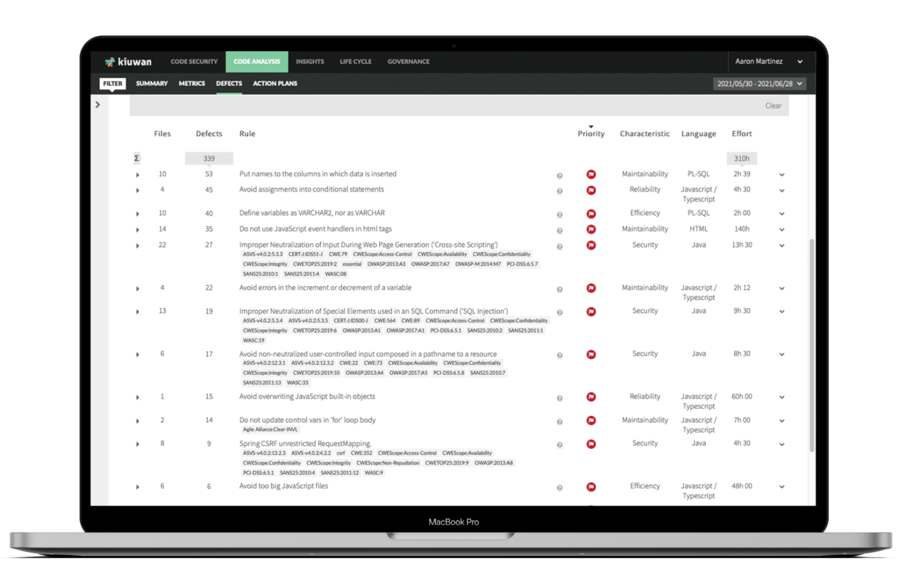Open help icon for 'Spring CSRF unrestricted RequestMapping'
The width and height of the screenshot is (905, 588).
[559, 445]
